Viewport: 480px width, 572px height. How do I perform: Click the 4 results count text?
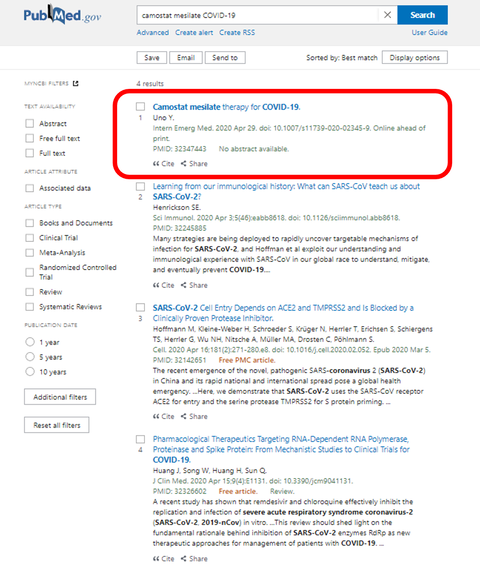[150, 84]
